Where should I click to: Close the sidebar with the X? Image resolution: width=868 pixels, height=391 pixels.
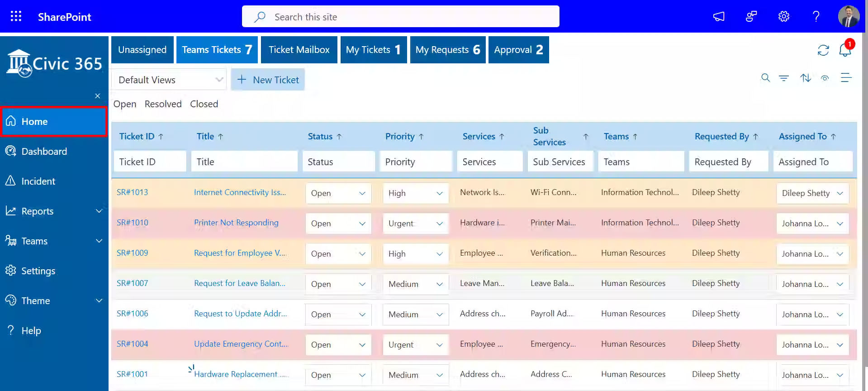[97, 96]
